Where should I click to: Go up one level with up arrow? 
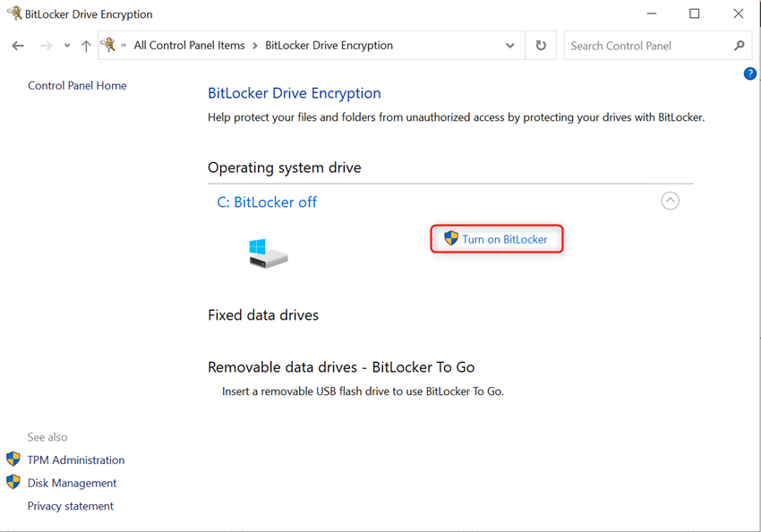pos(86,46)
